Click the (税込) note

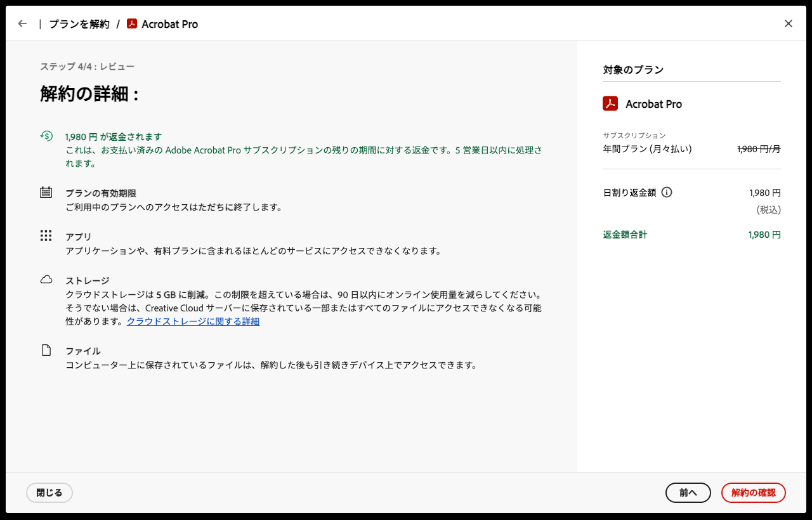768,210
